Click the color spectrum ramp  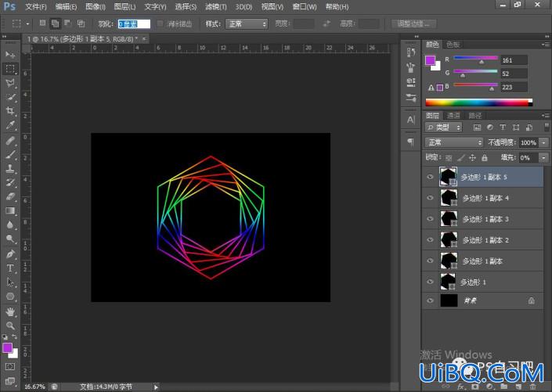pos(478,102)
